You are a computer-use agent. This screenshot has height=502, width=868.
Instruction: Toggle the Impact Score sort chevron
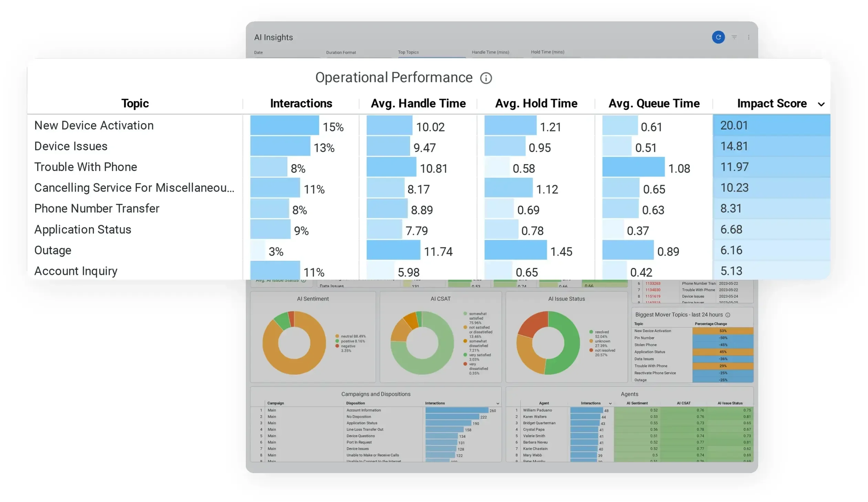821,104
